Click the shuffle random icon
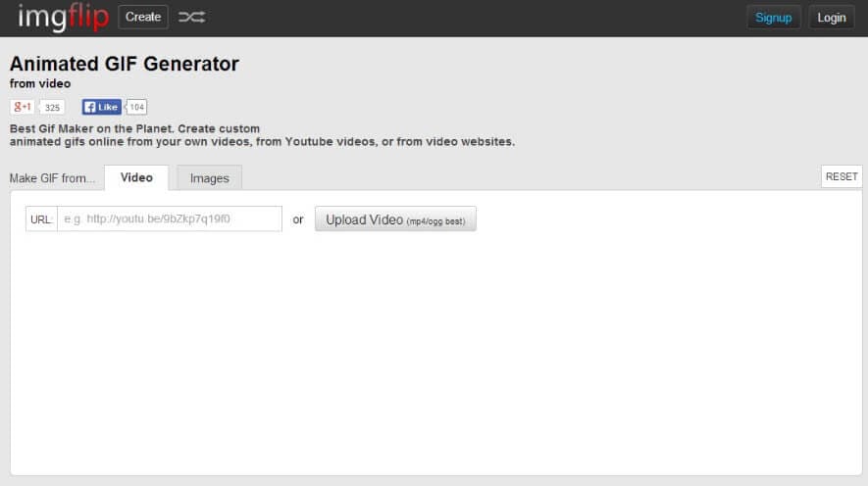868x486 pixels. (x=191, y=18)
